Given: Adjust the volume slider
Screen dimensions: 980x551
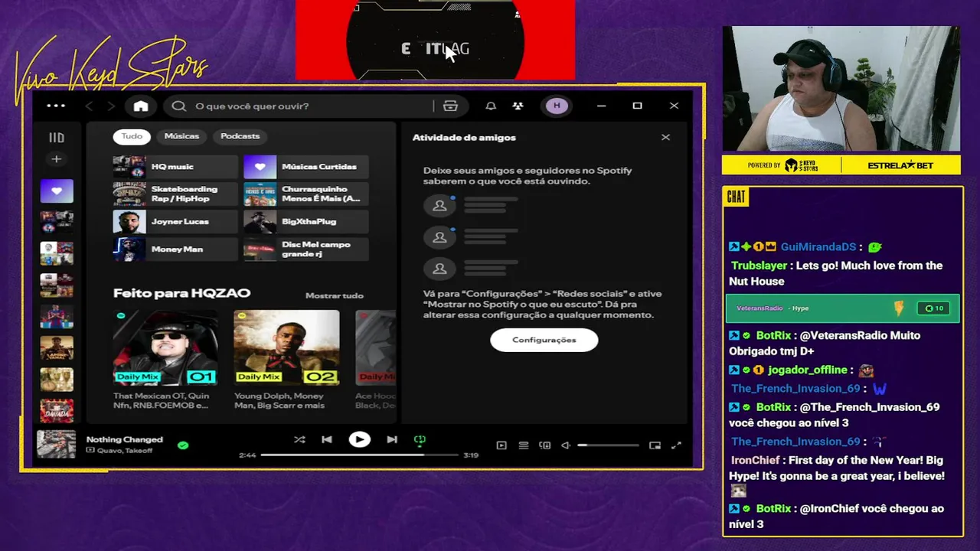Looking at the screenshot, I should click(x=608, y=445).
